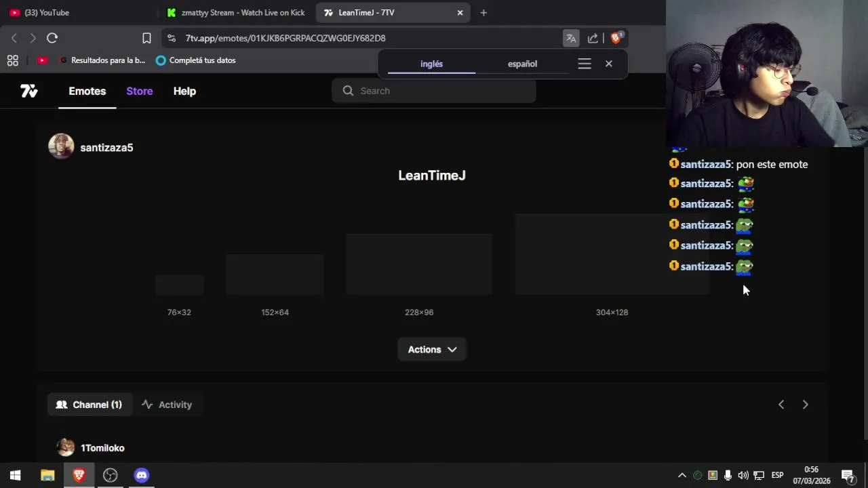Close the LeanTimeJ - 7TV tab
868x488 pixels.
(x=460, y=12)
